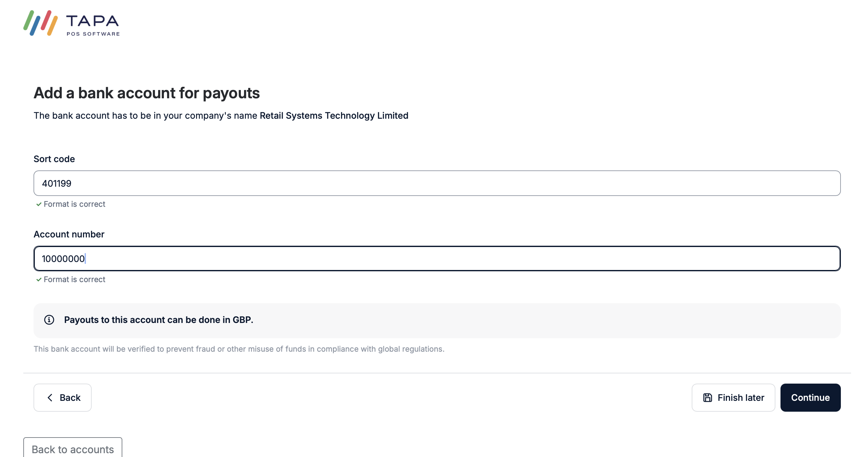The width and height of the screenshot is (868, 457).
Task: Click the Sort code label
Action: click(x=54, y=159)
